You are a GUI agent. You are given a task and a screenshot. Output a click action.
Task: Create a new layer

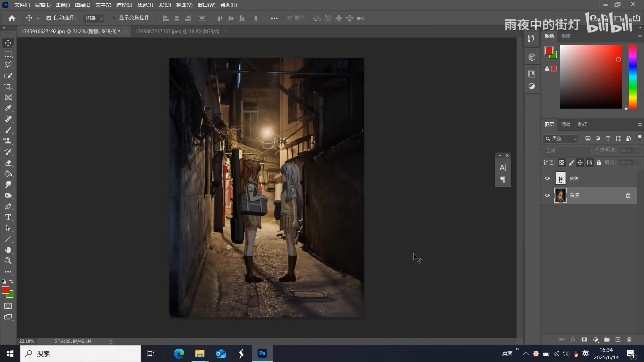point(618,340)
